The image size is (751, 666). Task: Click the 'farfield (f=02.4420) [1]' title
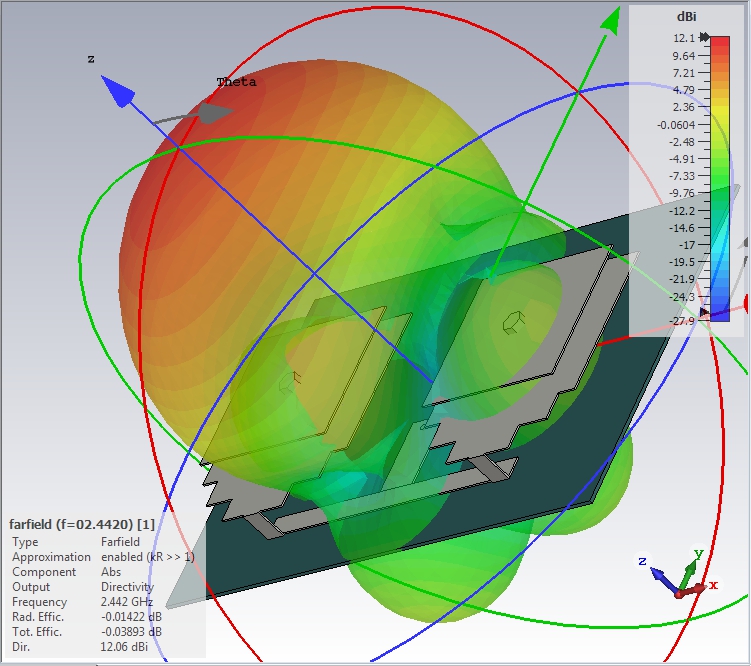pyautogui.click(x=81, y=524)
